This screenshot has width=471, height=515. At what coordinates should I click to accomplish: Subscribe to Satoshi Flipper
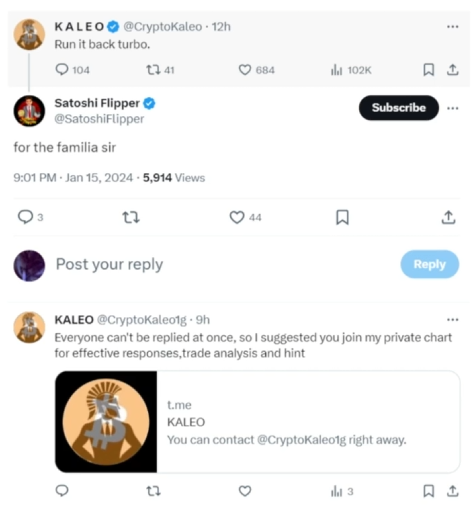pos(399,108)
